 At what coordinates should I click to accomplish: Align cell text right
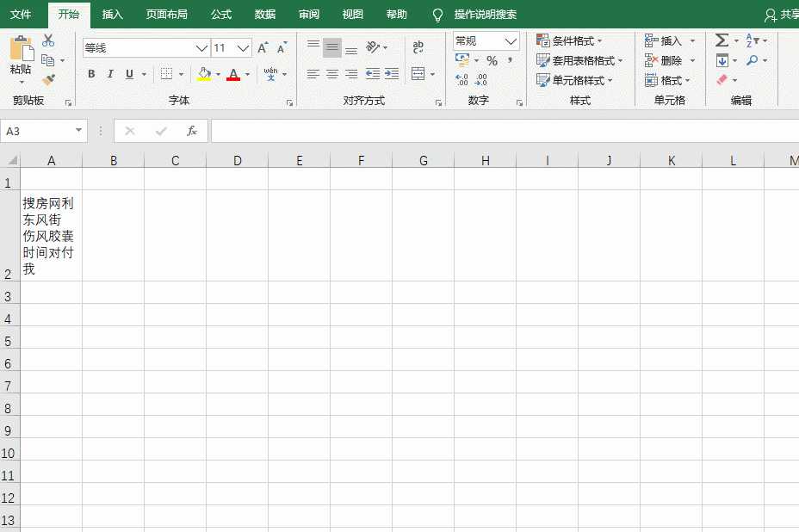(351, 74)
